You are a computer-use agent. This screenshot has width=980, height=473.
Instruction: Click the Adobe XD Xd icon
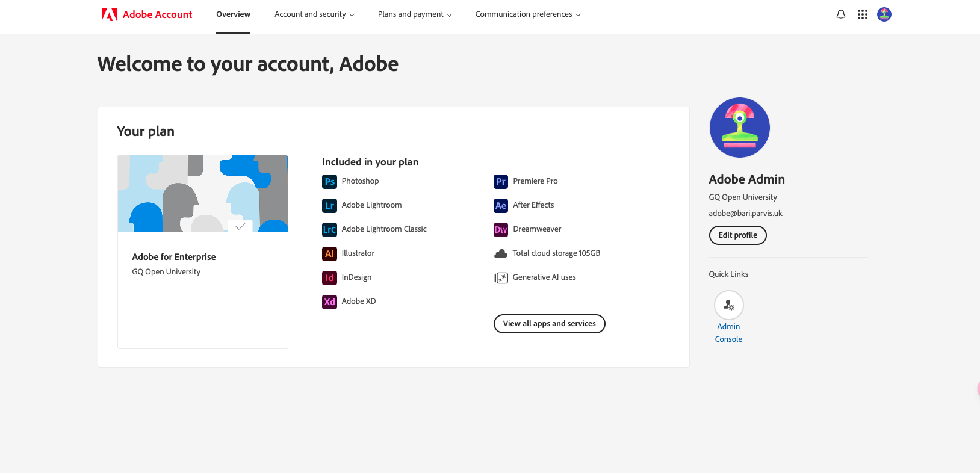click(329, 301)
